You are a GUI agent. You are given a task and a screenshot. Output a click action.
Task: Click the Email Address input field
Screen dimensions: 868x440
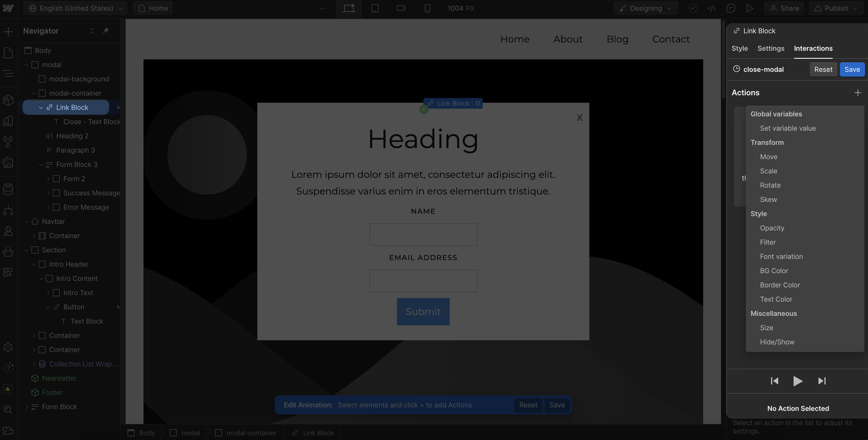[x=423, y=281]
